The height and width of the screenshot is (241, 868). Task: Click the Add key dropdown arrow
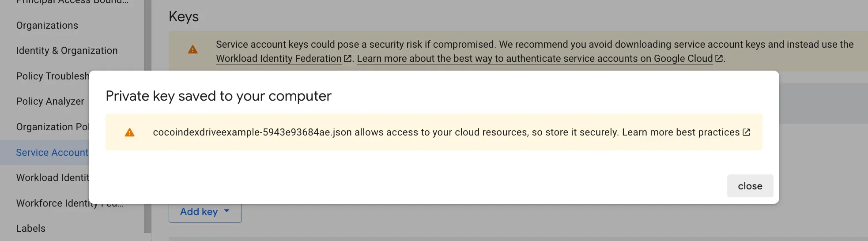[x=227, y=211]
